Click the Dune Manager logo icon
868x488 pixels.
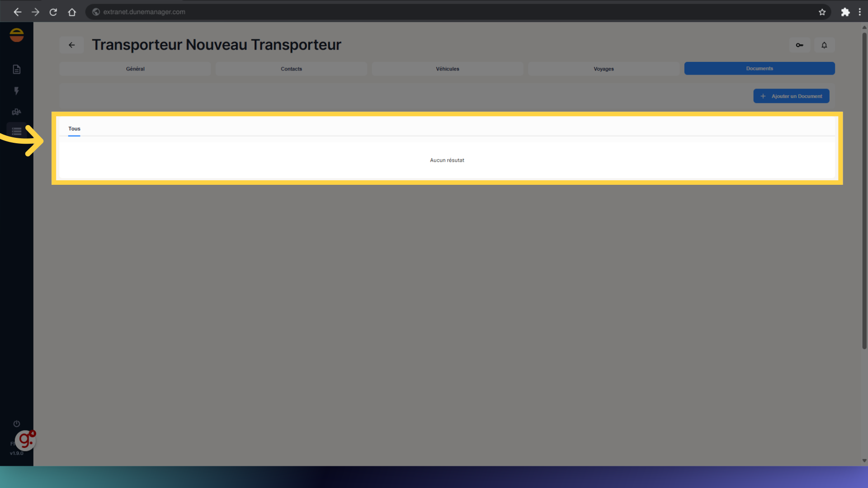(17, 35)
